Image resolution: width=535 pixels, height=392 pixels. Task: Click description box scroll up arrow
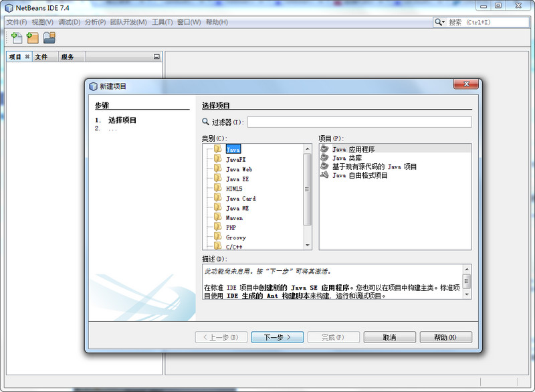point(467,269)
